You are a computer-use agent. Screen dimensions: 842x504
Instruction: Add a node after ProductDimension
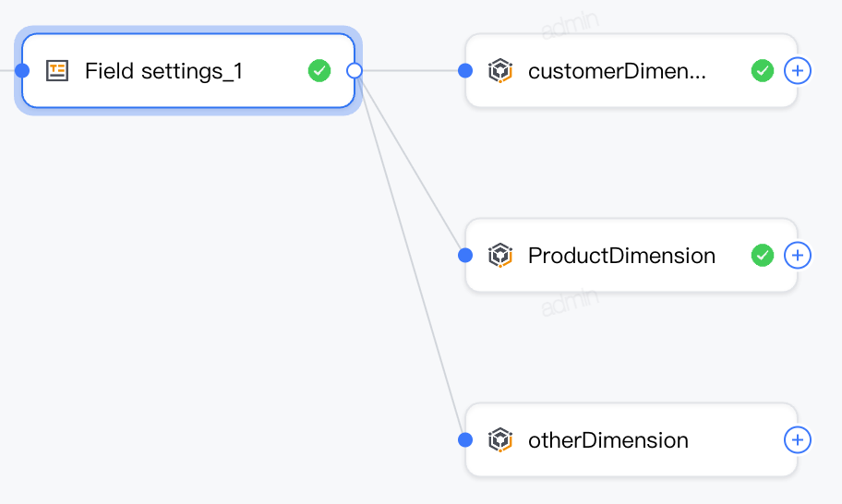tap(798, 256)
